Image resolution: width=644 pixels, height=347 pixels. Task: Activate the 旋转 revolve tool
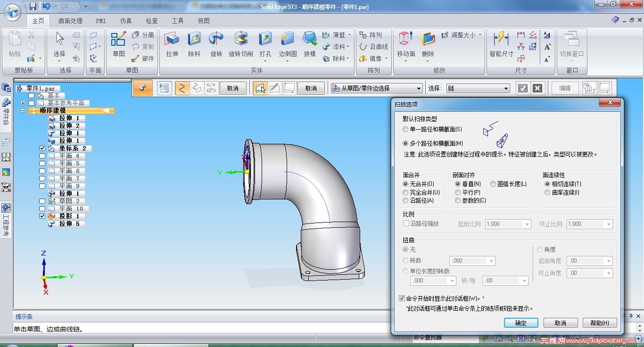pyautogui.click(x=216, y=44)
